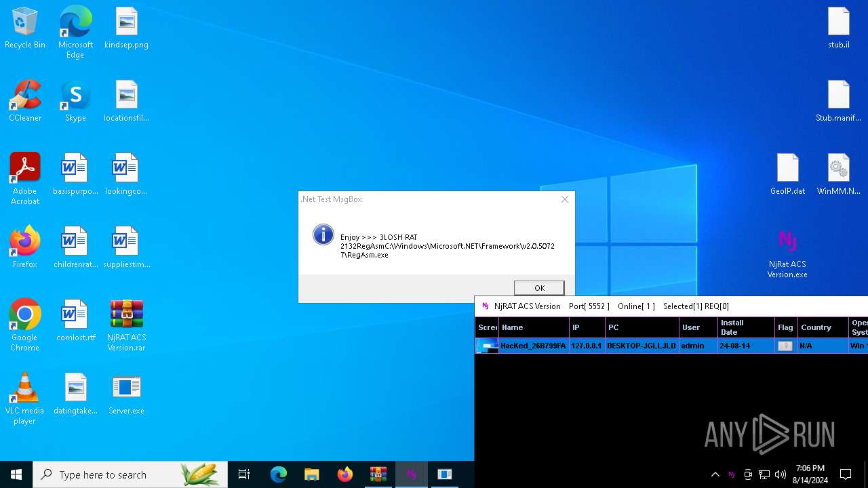Select the HacKed_26B799FA client name cell
This screenshot has height=488, width=868.
(x=533, y=346)
